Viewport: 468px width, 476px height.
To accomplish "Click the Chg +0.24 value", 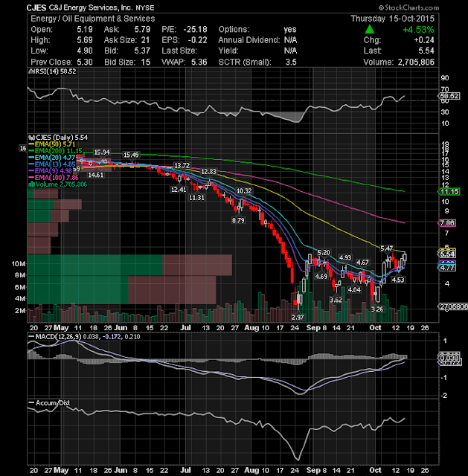I will coord(424,40).
